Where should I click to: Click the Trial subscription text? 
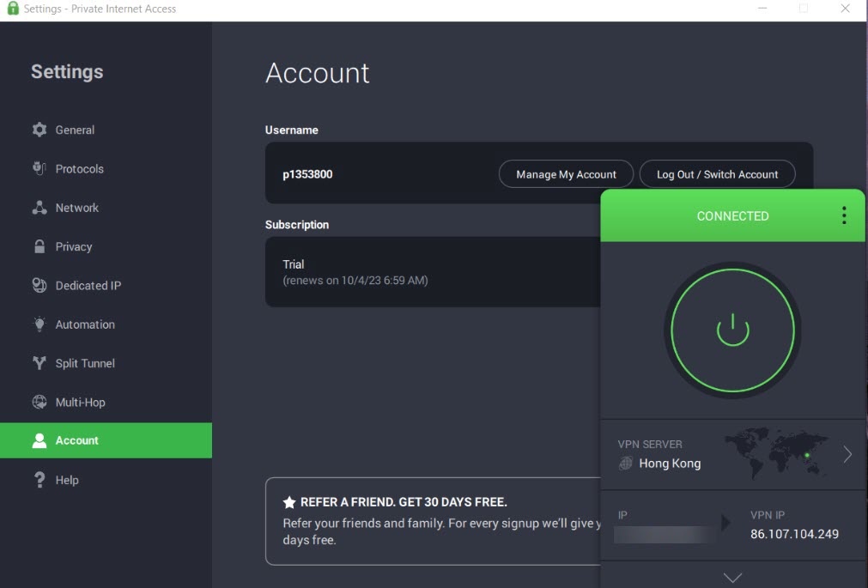click(294, 264)
